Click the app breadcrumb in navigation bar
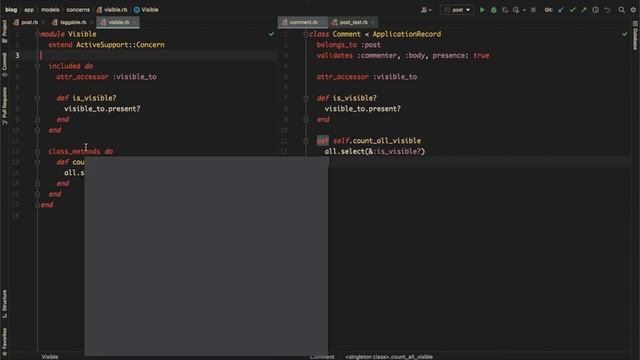The width and height of the screenshot is (640, 360). tap(29, 10)
